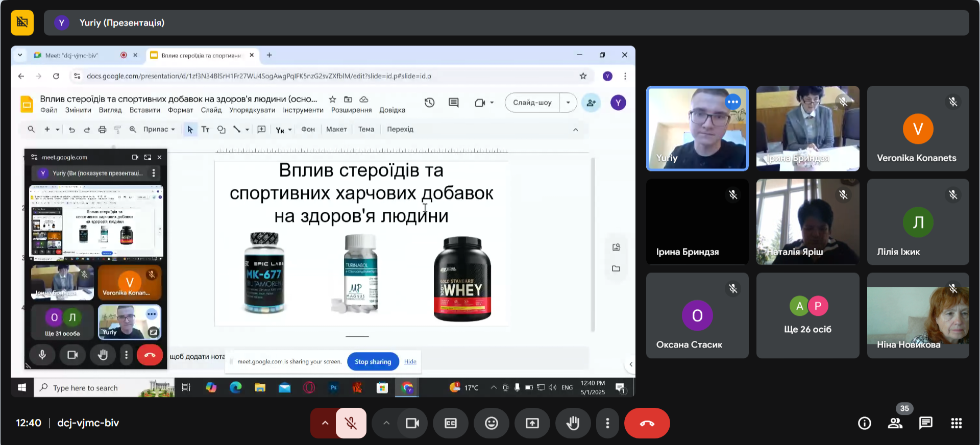Open the activities grid icon

point(956,423)
